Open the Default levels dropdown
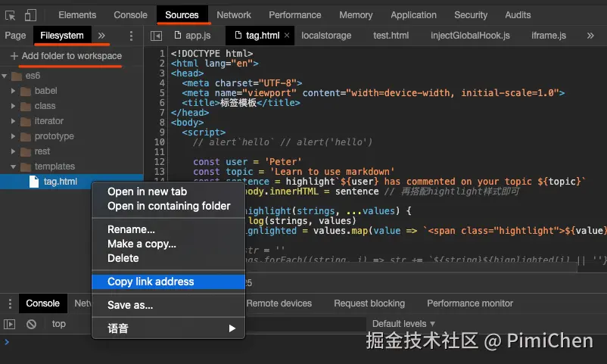Viewport: 607px width, 364px height. (x=403, y=324)
